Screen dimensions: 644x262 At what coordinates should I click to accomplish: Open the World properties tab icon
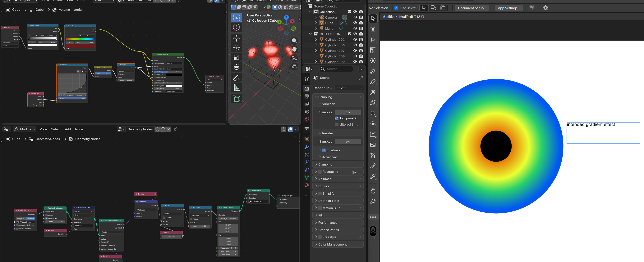306,119
